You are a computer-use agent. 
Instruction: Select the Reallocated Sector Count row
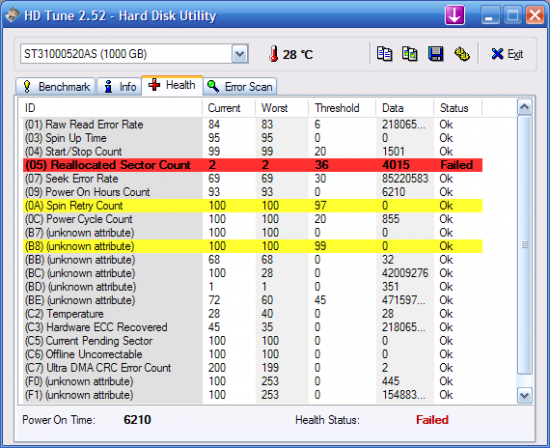click(x=253, y=165)
